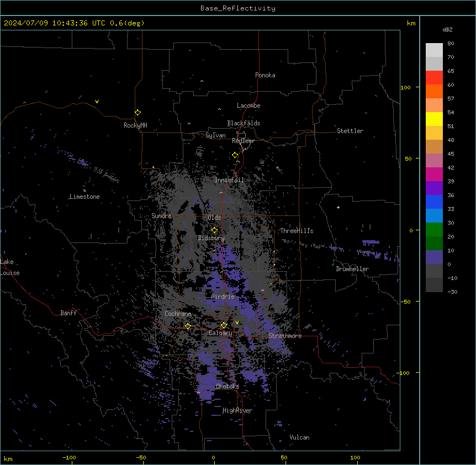Screen dimensions: 476x465
Task: Click the Drumheller city label
Action: coord(352,269)
